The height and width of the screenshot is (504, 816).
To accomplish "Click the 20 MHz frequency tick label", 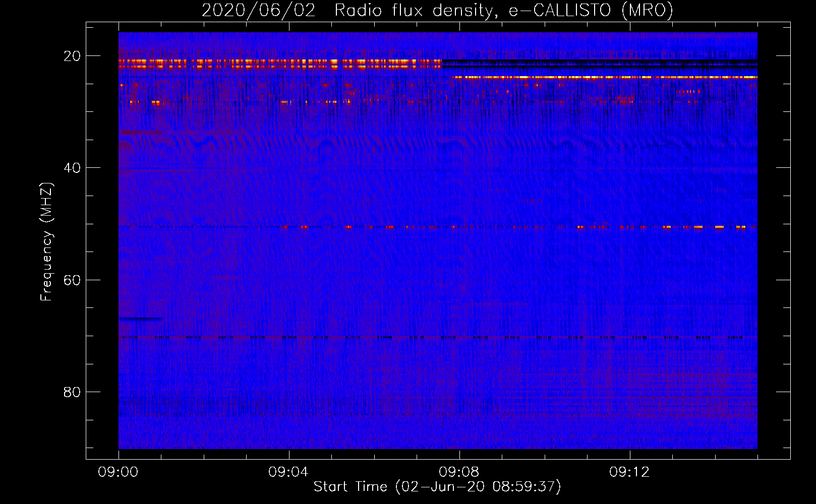I will [72, 56].
